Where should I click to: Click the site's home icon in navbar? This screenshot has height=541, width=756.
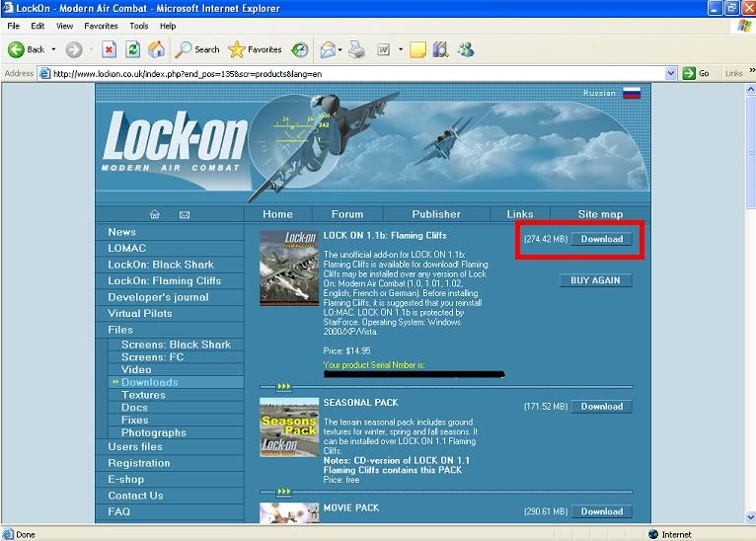pyautogui.click(x=155, y=214)
